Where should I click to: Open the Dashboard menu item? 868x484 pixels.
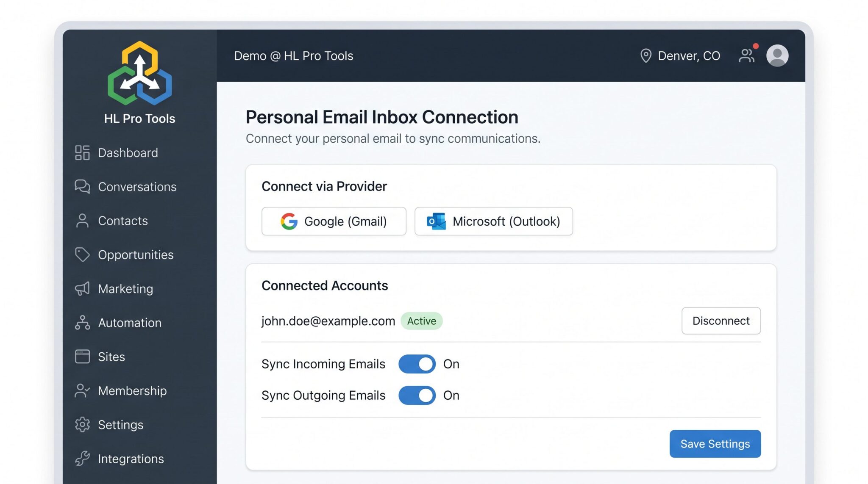click(x=128, y=153)
